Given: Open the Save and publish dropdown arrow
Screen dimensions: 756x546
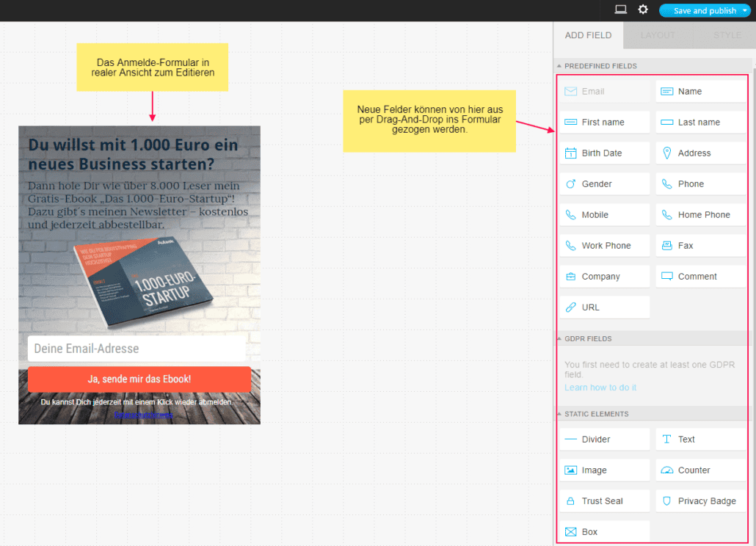Looking at the screenshot, I should [745, 10].
